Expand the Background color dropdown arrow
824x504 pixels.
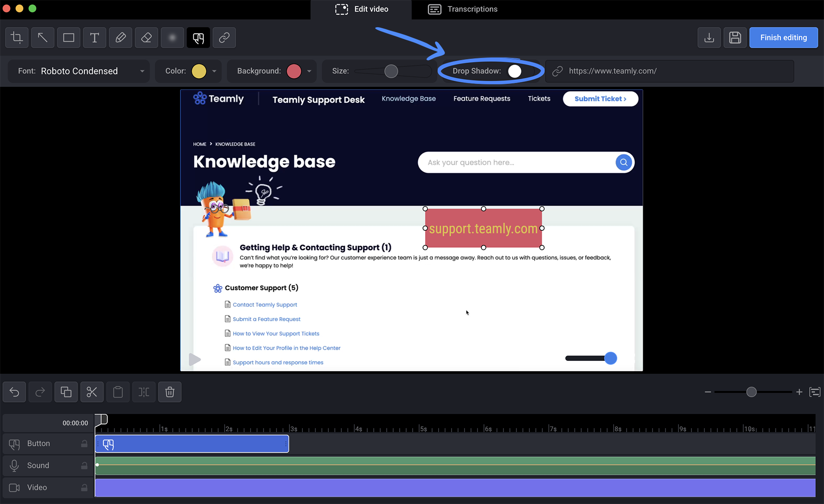[x=309, y=71]
